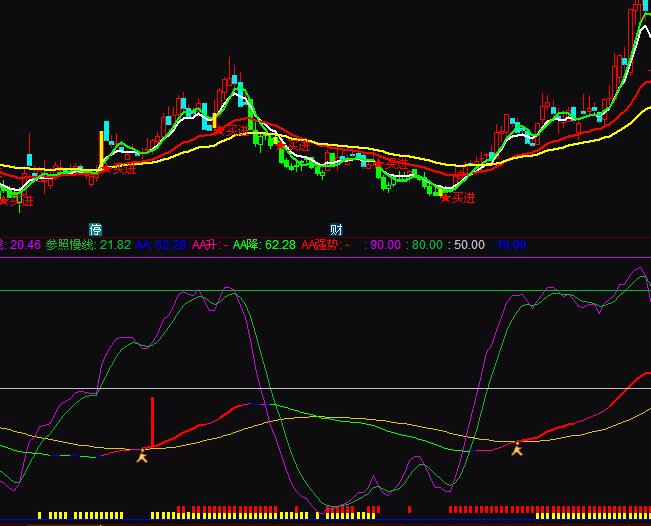Click the blue "财" info marker
Viewport: 651px width, 526px height.
336,229
